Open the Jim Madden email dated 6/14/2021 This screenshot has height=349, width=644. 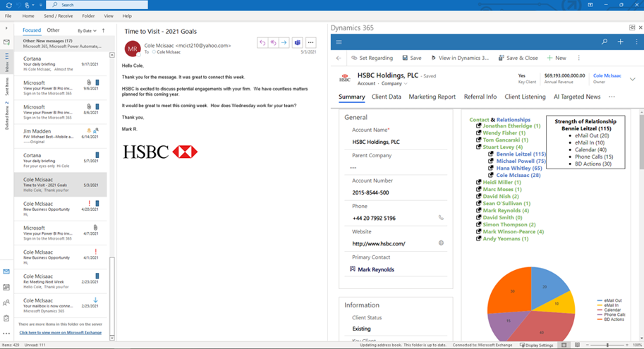[61, 136]
